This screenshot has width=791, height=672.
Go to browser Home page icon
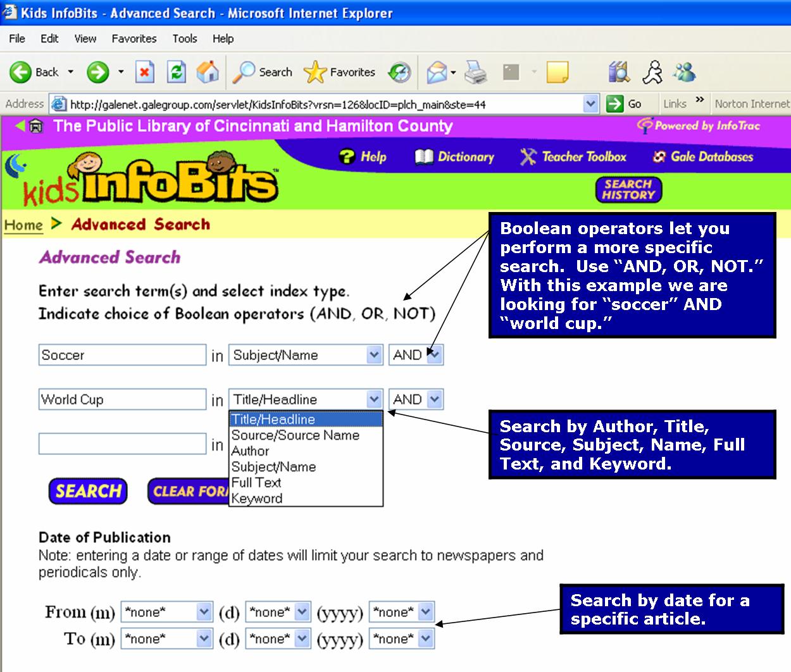coord(208,72)
